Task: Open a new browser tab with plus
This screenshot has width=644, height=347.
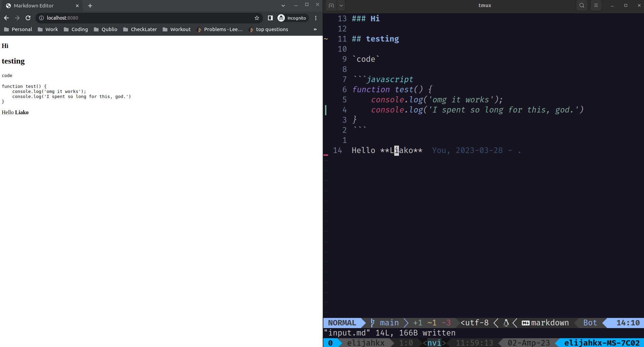Action: pos(90,6)
